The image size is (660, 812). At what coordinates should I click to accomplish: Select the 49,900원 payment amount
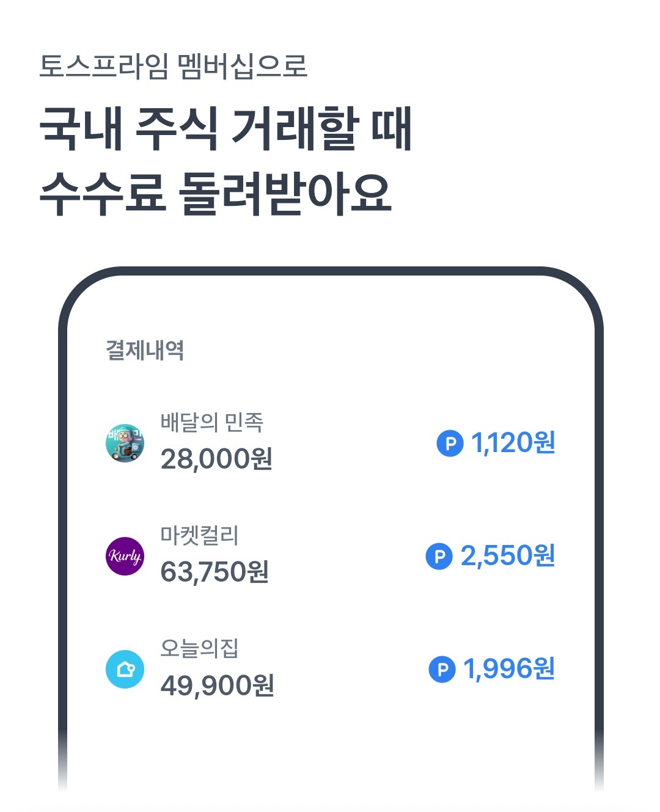217,686
